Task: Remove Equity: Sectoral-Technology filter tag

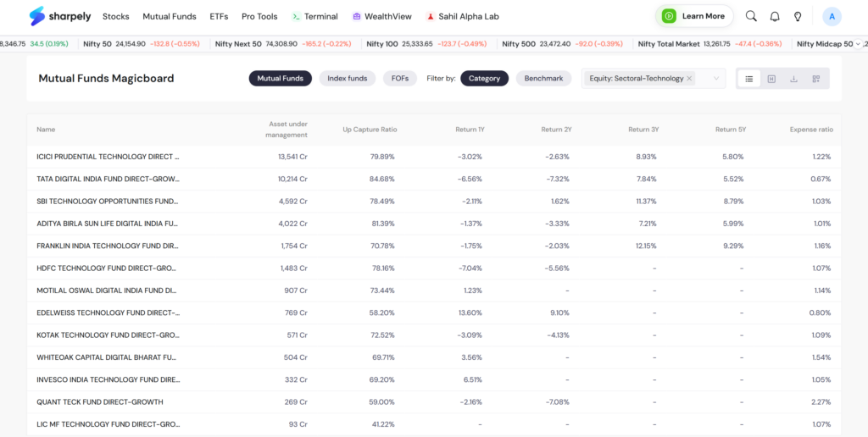Action: pyautogui.click(x=689, y=79)
